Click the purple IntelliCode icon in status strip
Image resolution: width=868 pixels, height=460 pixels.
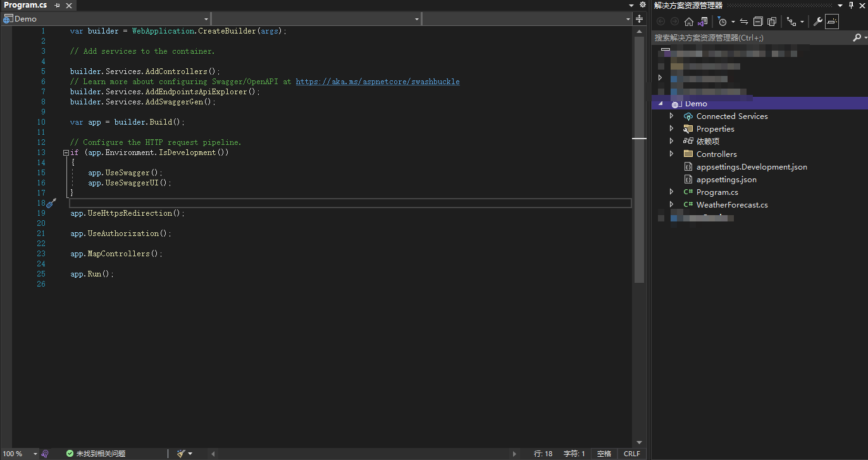click(45, 454)
